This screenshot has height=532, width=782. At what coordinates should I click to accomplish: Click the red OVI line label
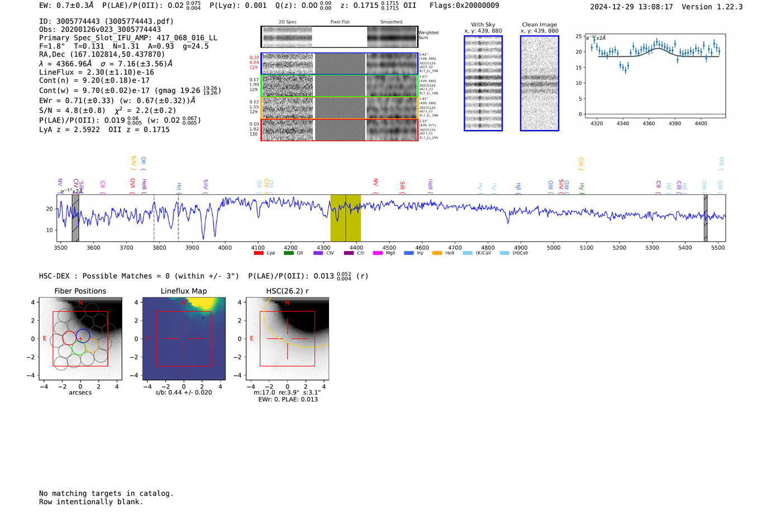[x=133, y=185]
